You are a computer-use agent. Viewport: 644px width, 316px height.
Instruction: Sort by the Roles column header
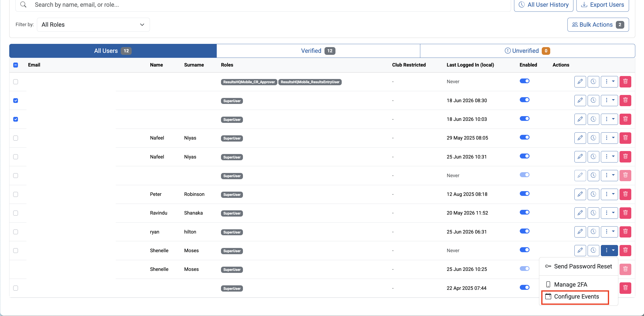tap(227, 65)
